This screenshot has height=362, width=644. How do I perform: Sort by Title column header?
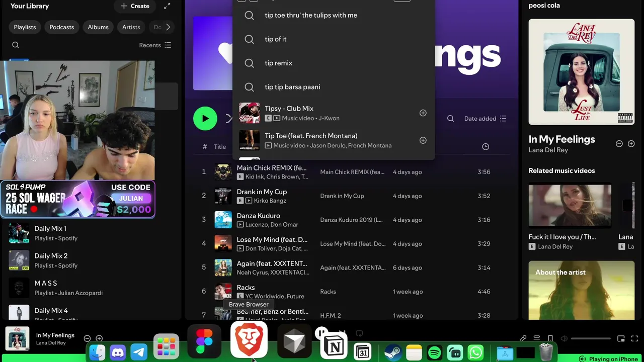(x=220, y=147)
